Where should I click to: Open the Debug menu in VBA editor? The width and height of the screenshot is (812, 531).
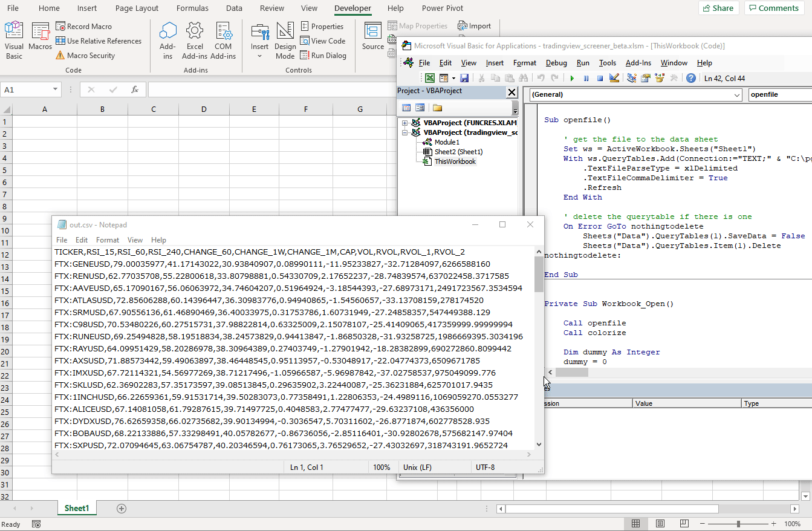(x=556, y=63)
